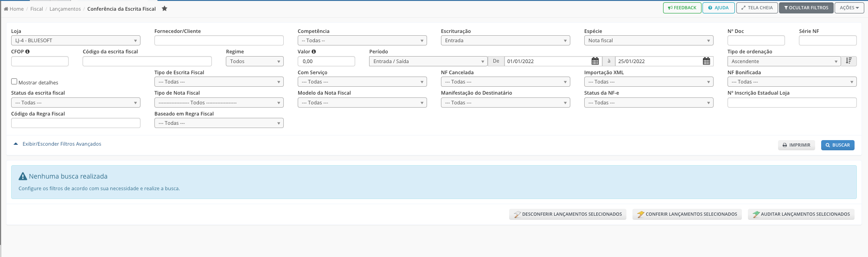Click the Home icon in breadcrumb

tap(6, 9)
